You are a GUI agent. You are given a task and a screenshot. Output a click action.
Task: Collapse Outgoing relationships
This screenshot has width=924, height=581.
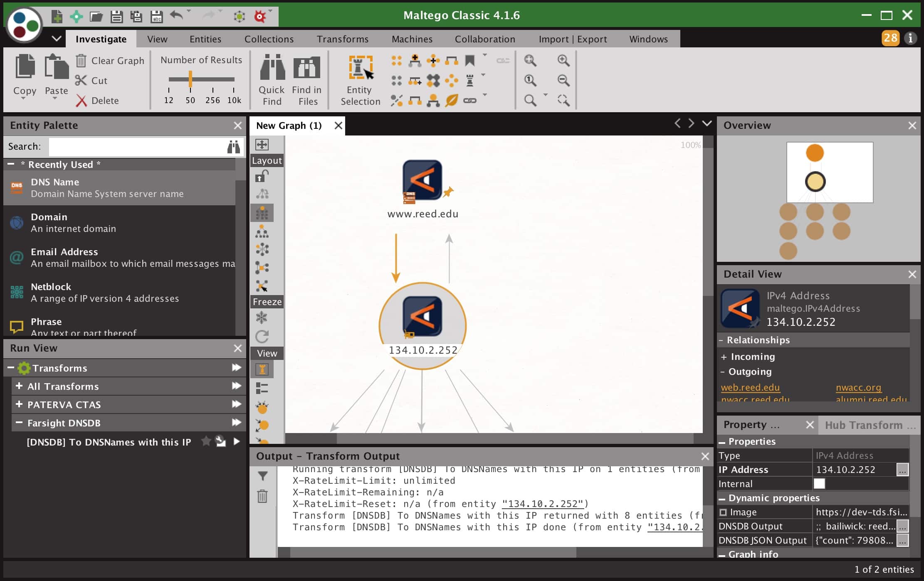(x=723, y=372)
